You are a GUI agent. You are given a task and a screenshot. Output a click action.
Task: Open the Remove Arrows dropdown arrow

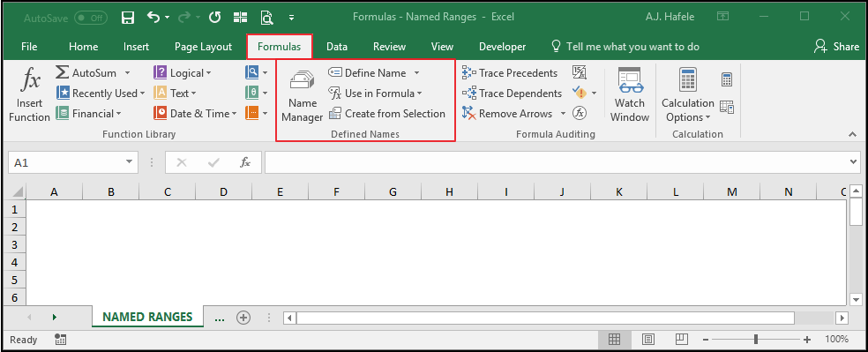click(563, 114)
